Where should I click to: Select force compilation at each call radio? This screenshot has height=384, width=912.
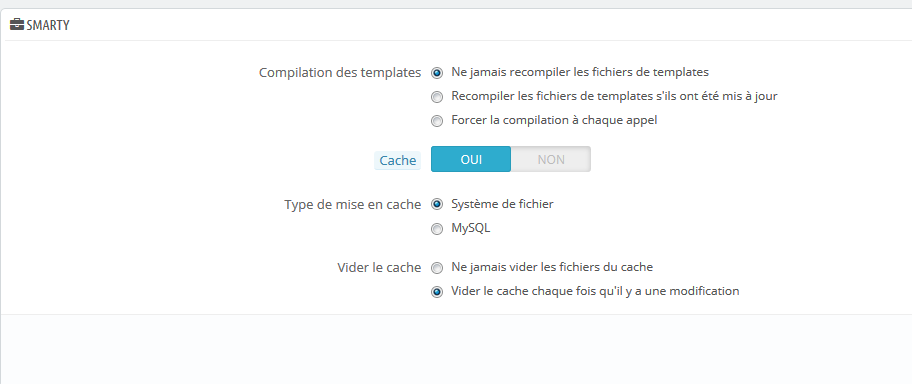tap(436, 122)
